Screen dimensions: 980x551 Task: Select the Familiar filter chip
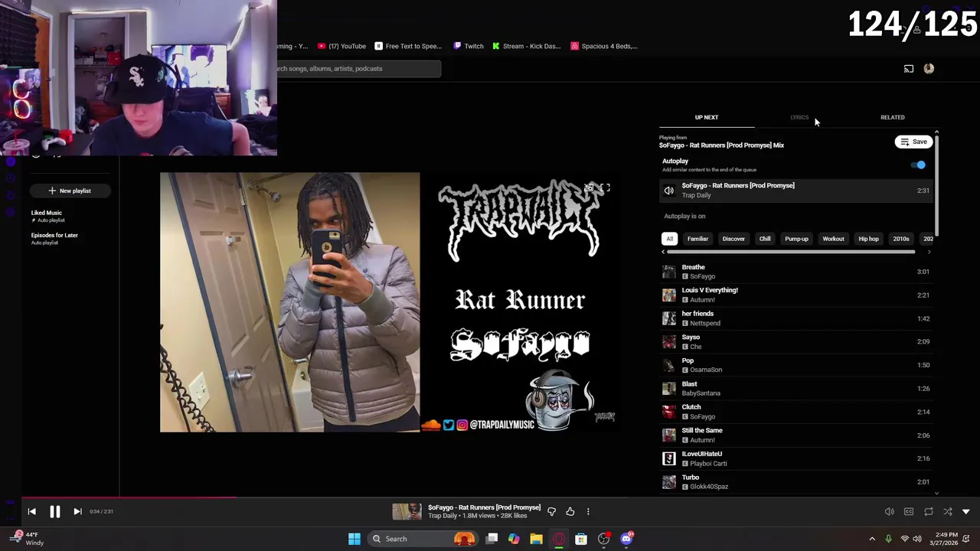(x=697, y=239)
